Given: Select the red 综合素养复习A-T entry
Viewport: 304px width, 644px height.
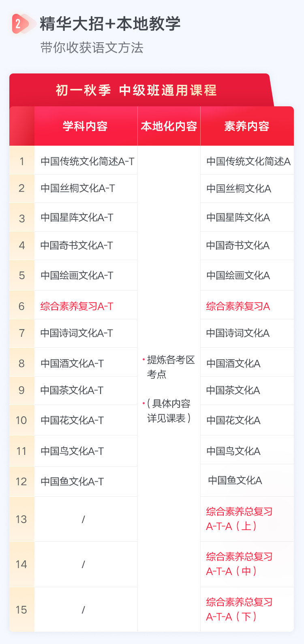Looking at the screenshot, I should click(77, 306).
